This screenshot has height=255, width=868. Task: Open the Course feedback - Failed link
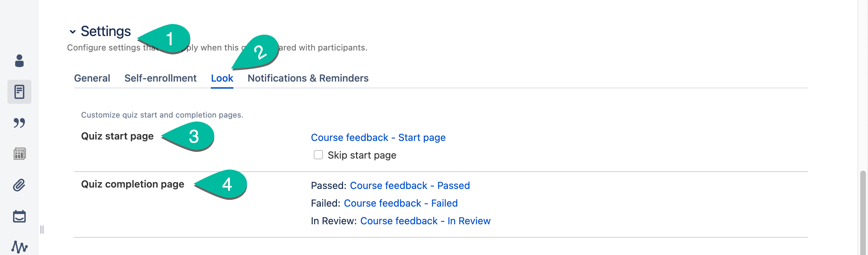pyautogui.click(x=401, y=203)
